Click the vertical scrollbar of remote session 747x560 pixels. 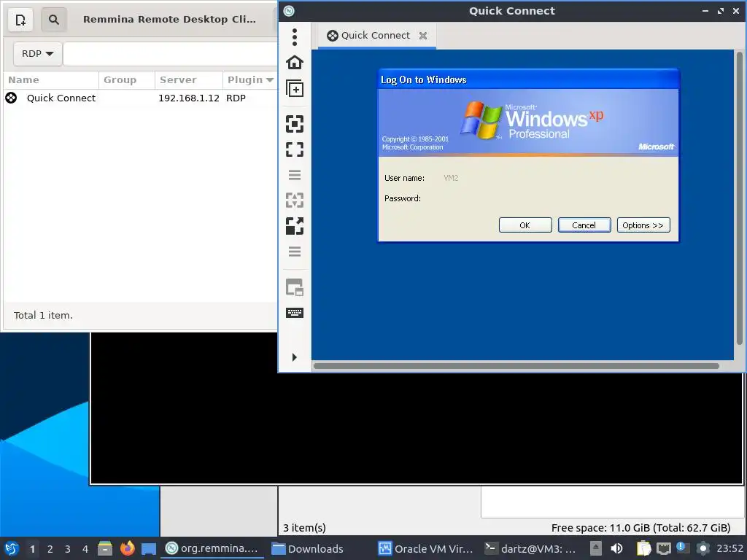point(740,198)
